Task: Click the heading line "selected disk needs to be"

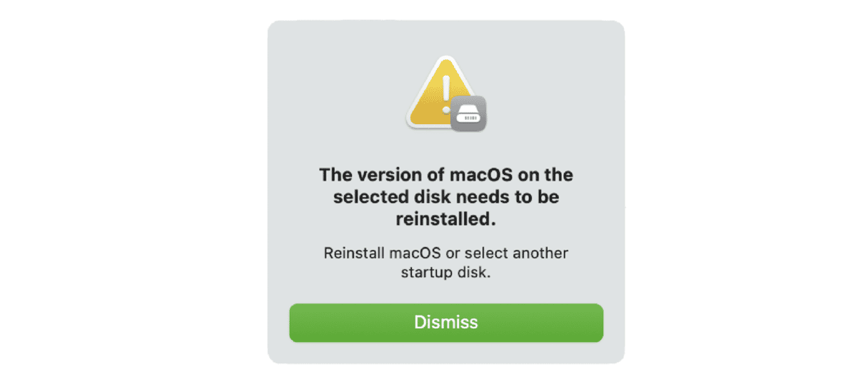Action: pos(446,198)
